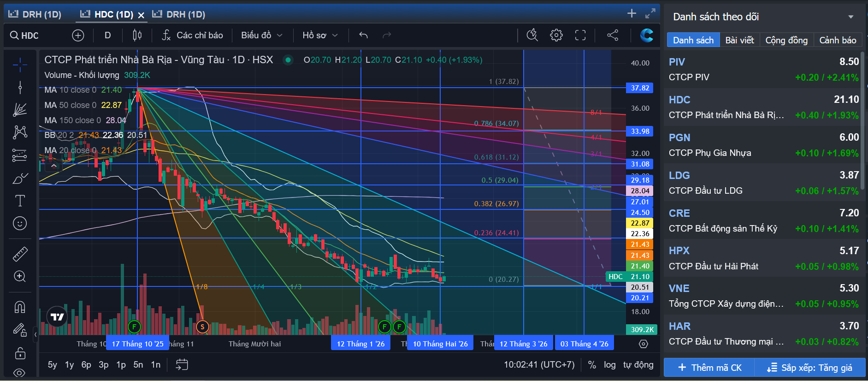This screenshot has width=868, height=381.
Task: Open PIV in the watchlist
Action: pos(764,69)
